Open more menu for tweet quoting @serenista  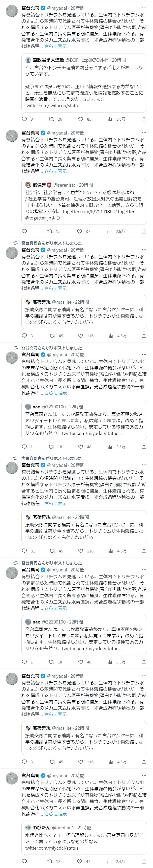point(144,133)
